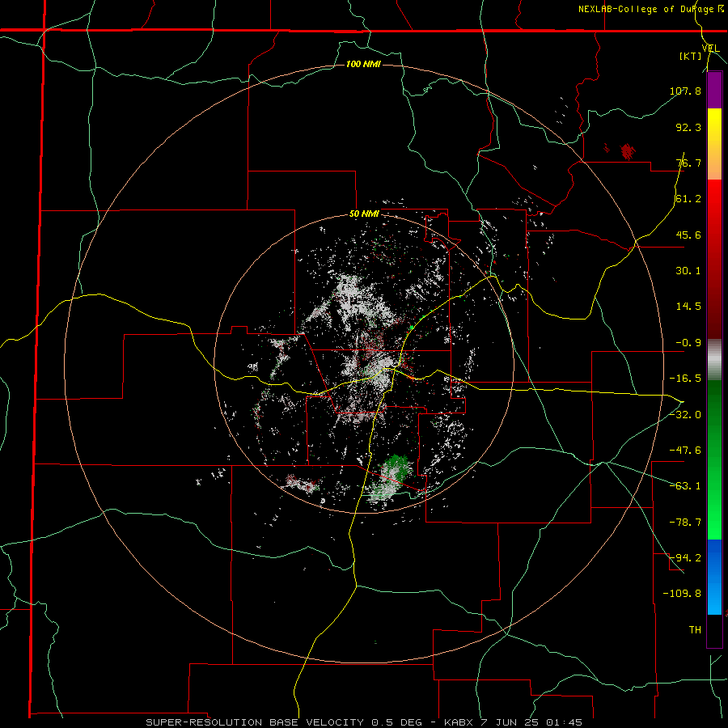Pick the gray segment of the color bar

(714, 360)
